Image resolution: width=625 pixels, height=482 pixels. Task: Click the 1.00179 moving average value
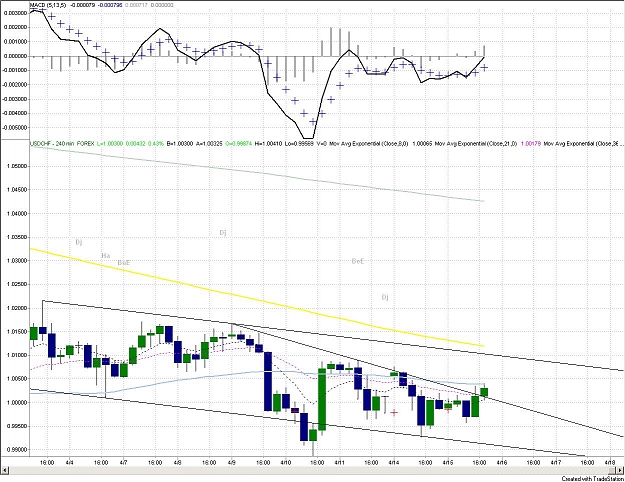click(x=531, y=143)
